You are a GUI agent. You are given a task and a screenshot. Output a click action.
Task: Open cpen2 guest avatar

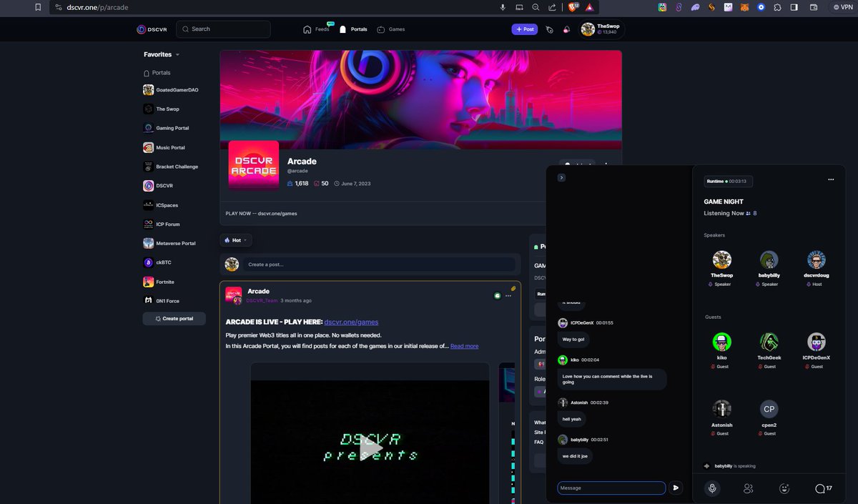pyautogui.click(x=769, y=409)
